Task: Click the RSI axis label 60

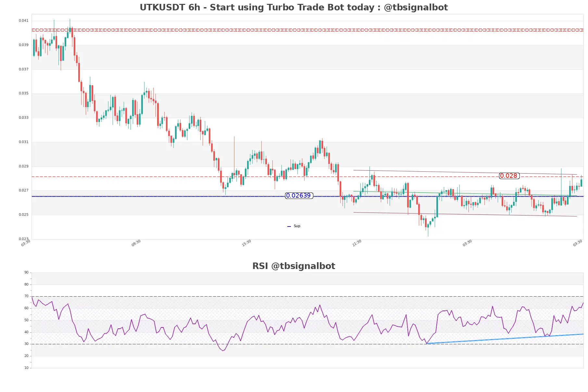Action: [x=26, y=308]
